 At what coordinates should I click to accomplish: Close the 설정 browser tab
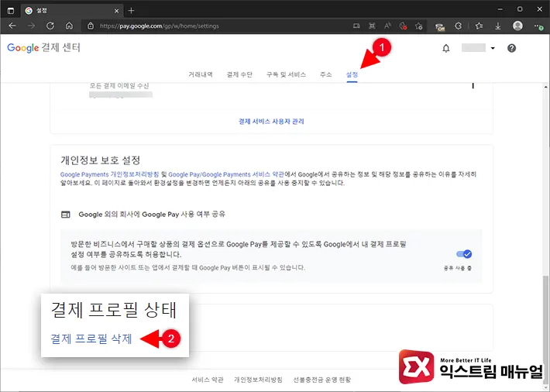[117, 11]
